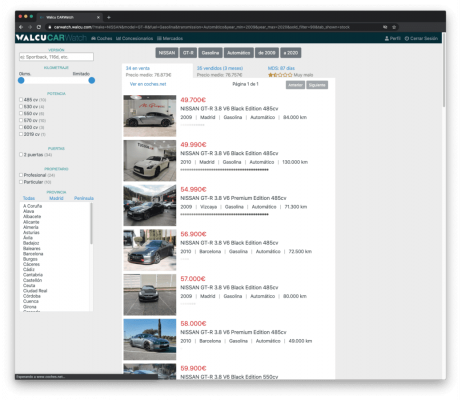
Task: Open the 56.900€ Barcelona GT-R photo
Action: coord(150,250)
